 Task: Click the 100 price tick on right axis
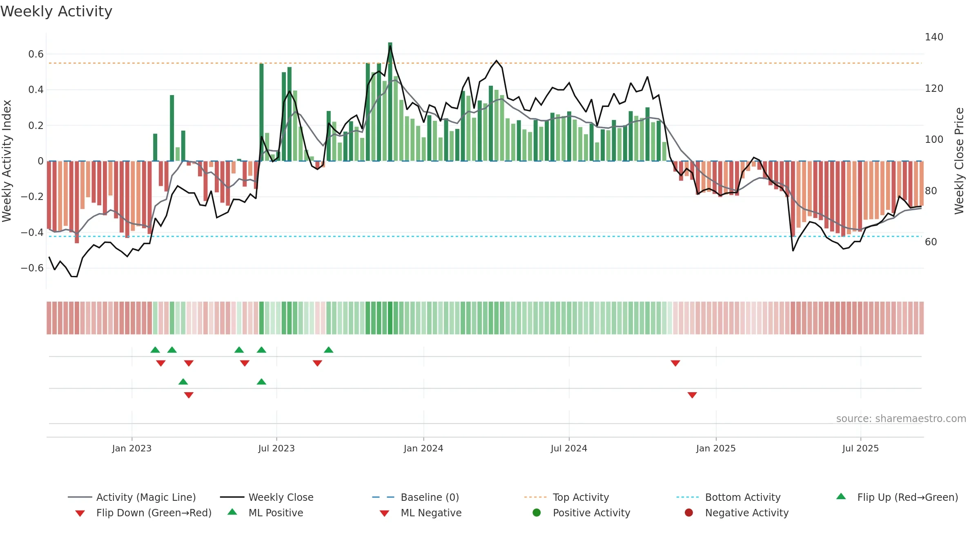pos(934,140)
